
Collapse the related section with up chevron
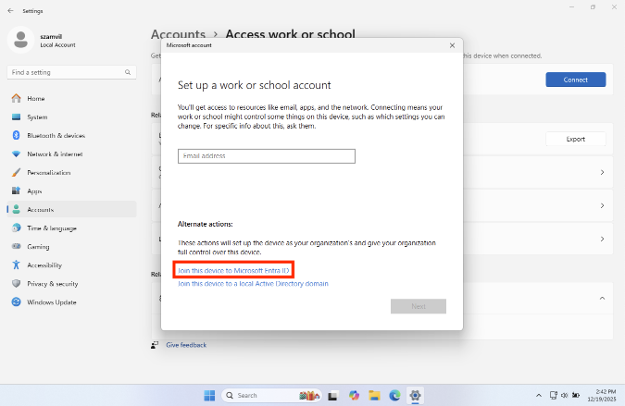(602, 298)
